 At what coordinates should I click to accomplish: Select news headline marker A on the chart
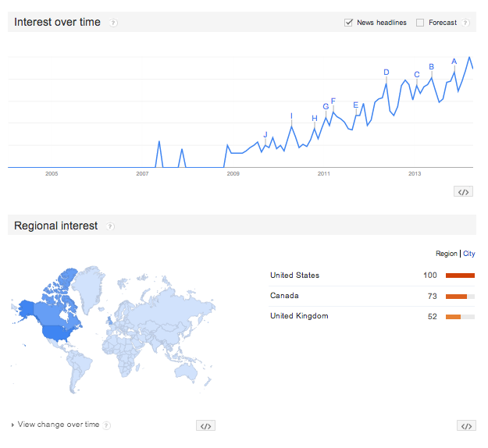(454, 62)
